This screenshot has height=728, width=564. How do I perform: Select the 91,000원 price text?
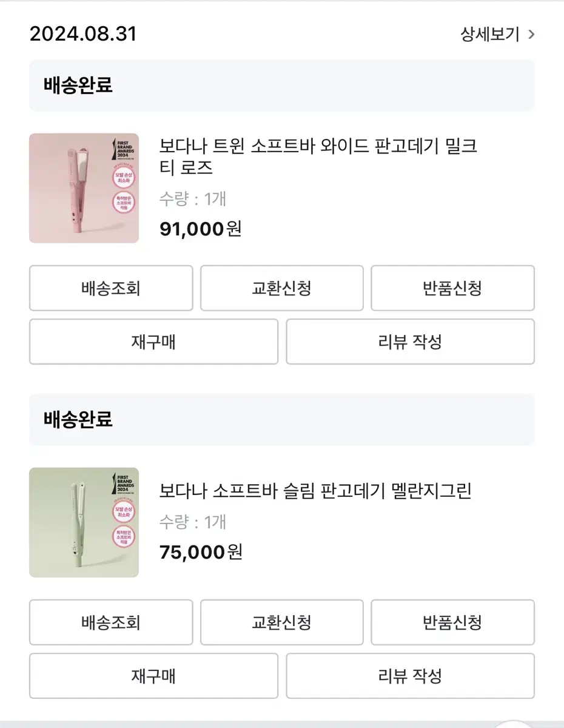click(x=201, y=229)
